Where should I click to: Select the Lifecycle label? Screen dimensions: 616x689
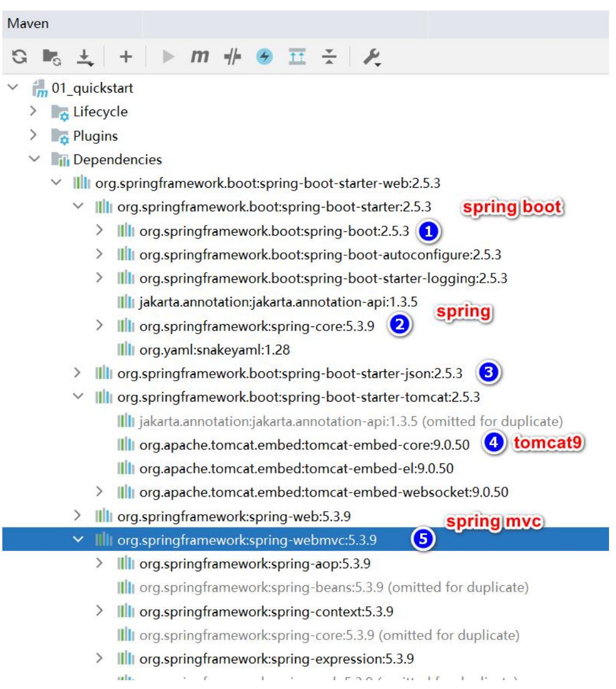point(100,111)
